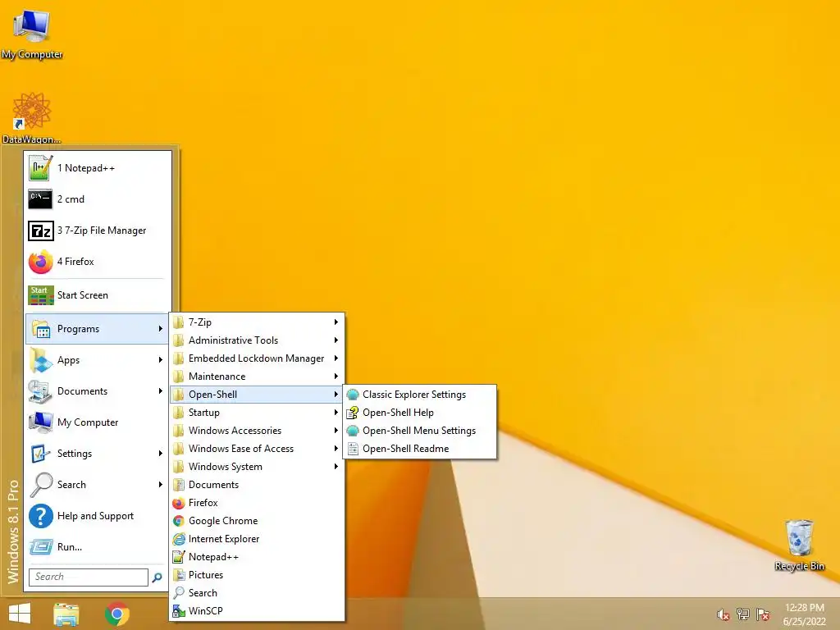Open Help and Support
Image resolution: width=840 pixels, height=630 pixels.
[98, 516]
